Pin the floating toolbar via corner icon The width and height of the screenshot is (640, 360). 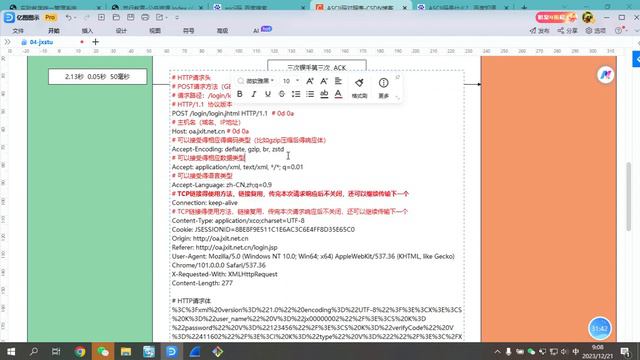click(x=397, y=77)
